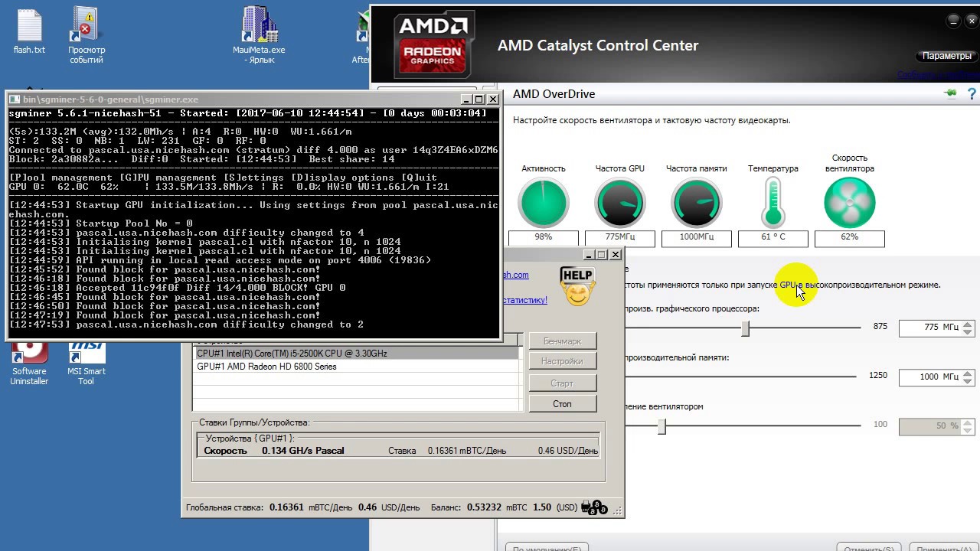Open Параметры menu in Catalyst Control Center
Screen dimensions: 980x551
click(946, 56)
